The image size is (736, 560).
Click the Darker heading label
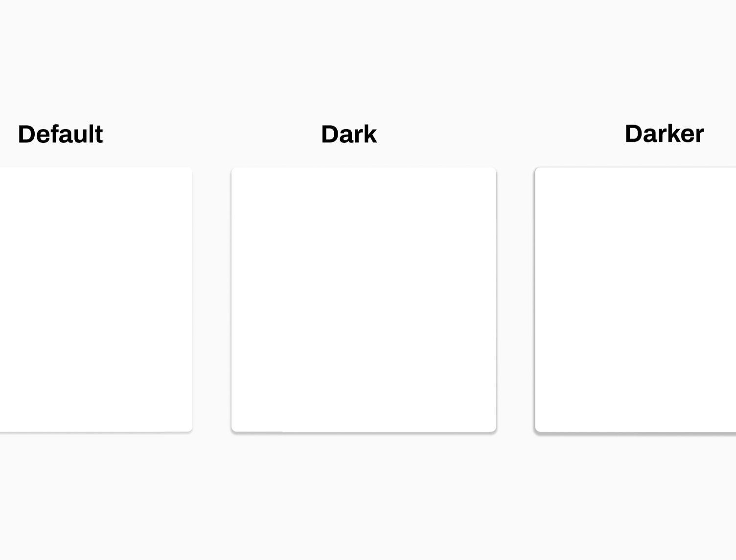pyautogui.click(x=664, y=134)
